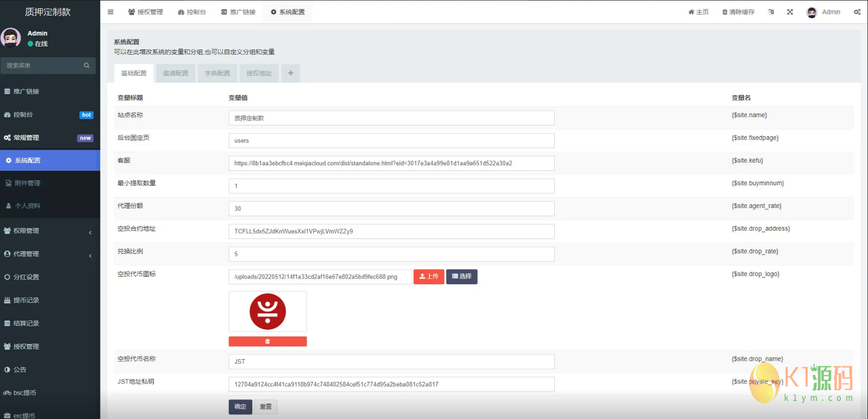The image size is (868, 419).
Task: Add a new config group with plus tab
Action: 291,73
